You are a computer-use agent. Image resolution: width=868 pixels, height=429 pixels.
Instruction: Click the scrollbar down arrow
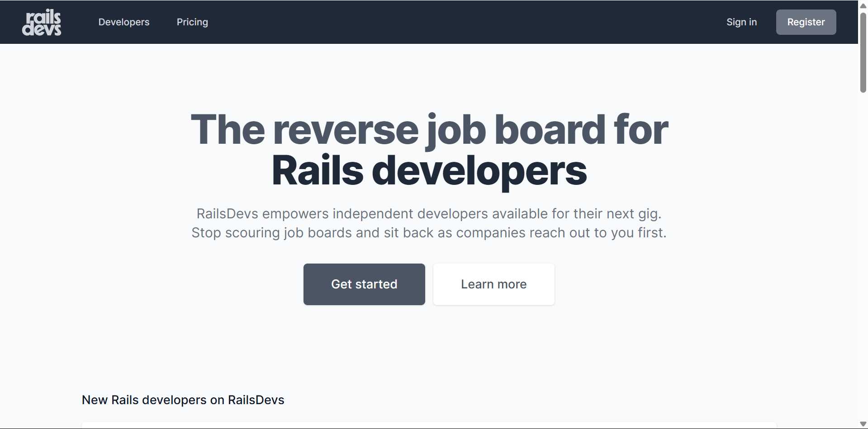coord(863,424)
